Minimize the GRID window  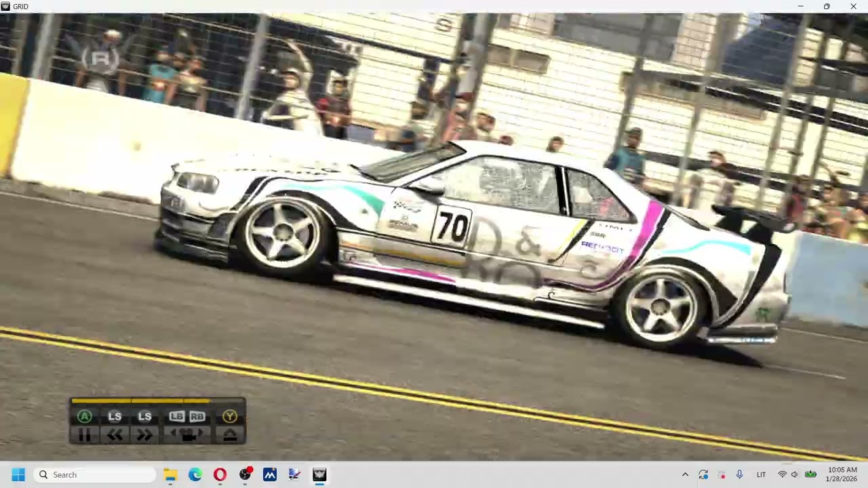point(800,7)
